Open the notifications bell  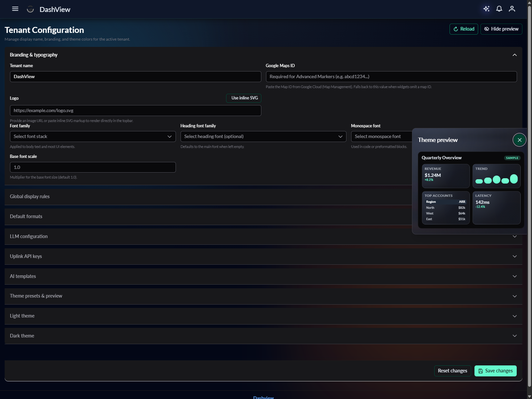[x=499, y=9]
